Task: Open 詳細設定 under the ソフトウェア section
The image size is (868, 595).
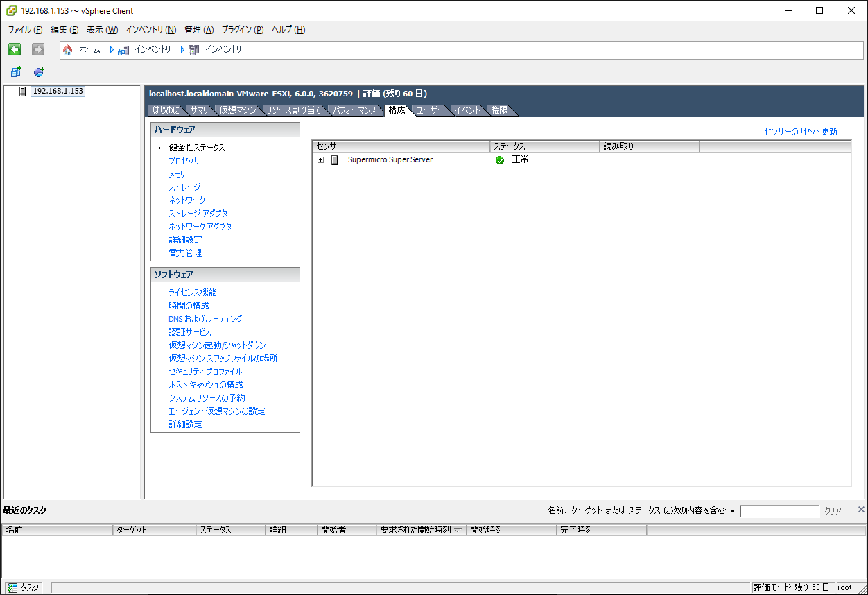Action: [185, 424]
